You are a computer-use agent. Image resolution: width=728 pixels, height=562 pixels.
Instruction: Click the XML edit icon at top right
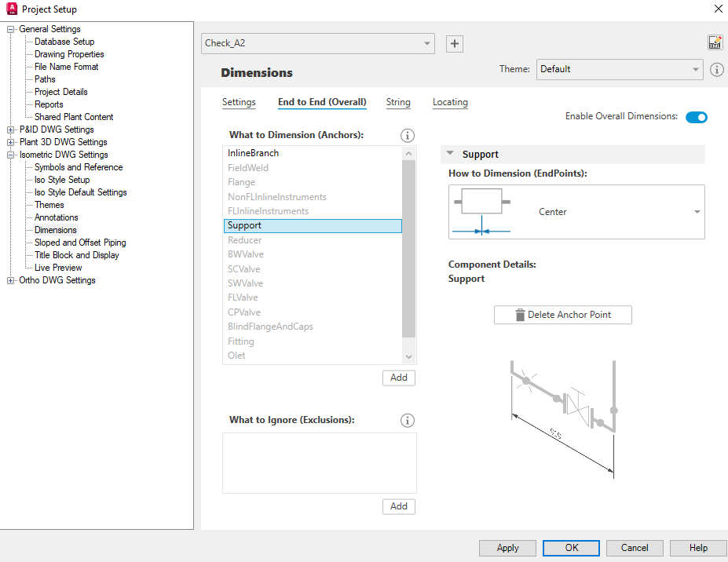click(714, 42)
